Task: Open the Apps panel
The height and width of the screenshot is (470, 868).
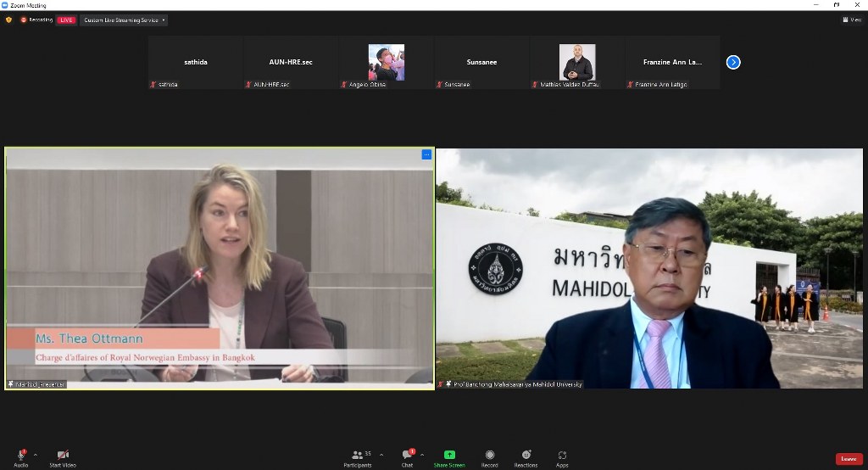Action: [x=562, y=456]
